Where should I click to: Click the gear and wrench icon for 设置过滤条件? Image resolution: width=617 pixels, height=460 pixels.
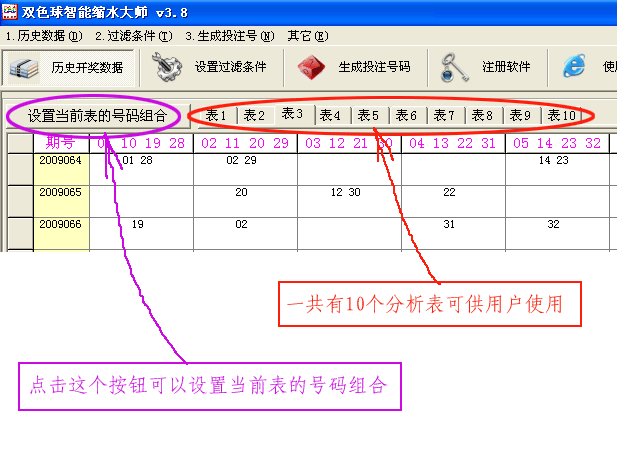point(167,67)
